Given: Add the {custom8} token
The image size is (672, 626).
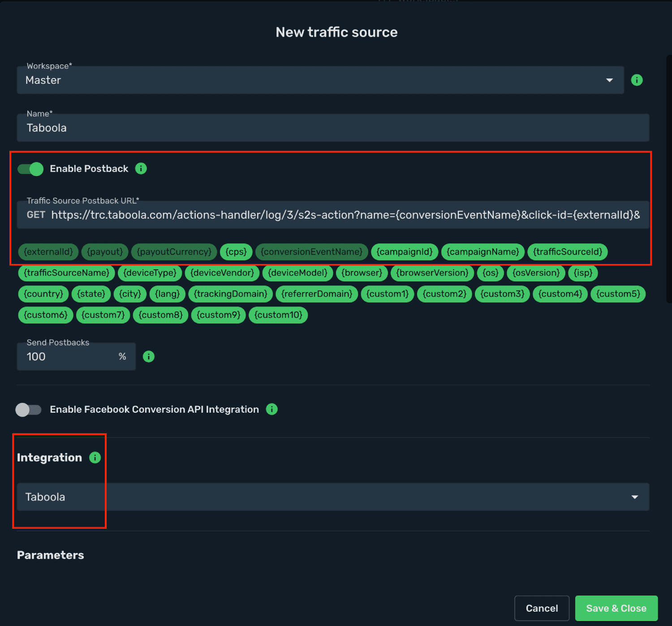Looking at the screenshot, I should (x=161, y=315).
